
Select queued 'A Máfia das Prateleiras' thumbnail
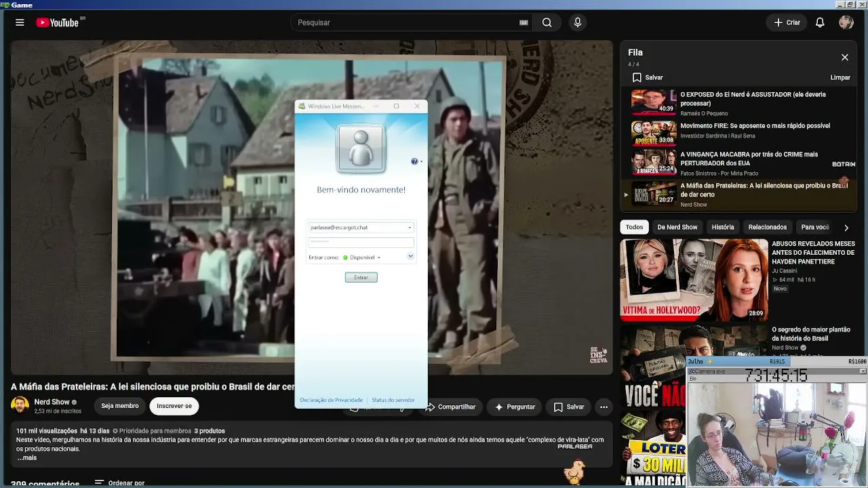pyautogui.click(x=654, y=193)
